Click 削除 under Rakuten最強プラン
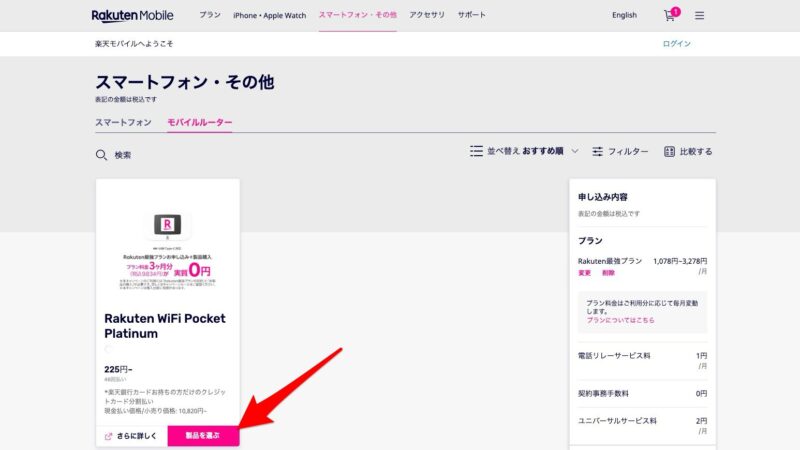Image resolution: width=800 pixels, height=450 pixels. [x=608, y=273]
